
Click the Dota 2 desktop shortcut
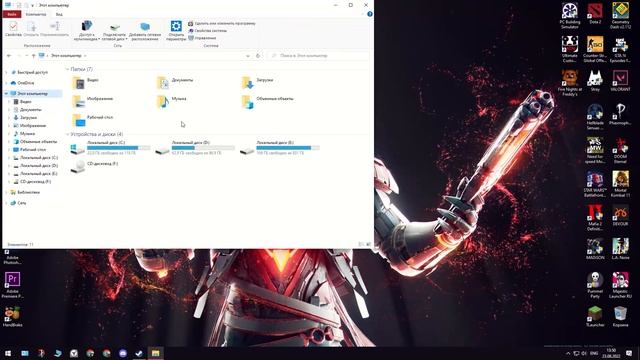595,14
